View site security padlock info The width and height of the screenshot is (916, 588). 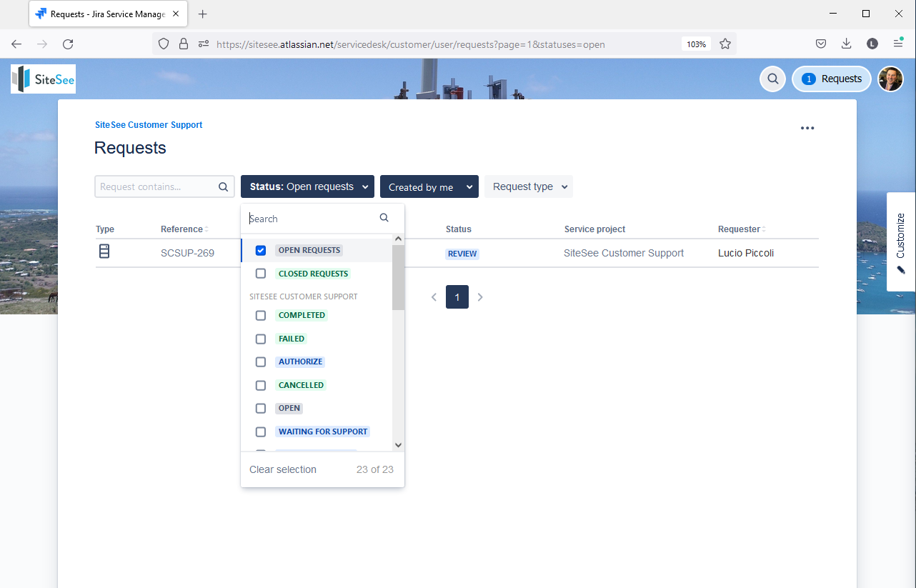pos(184,44)
